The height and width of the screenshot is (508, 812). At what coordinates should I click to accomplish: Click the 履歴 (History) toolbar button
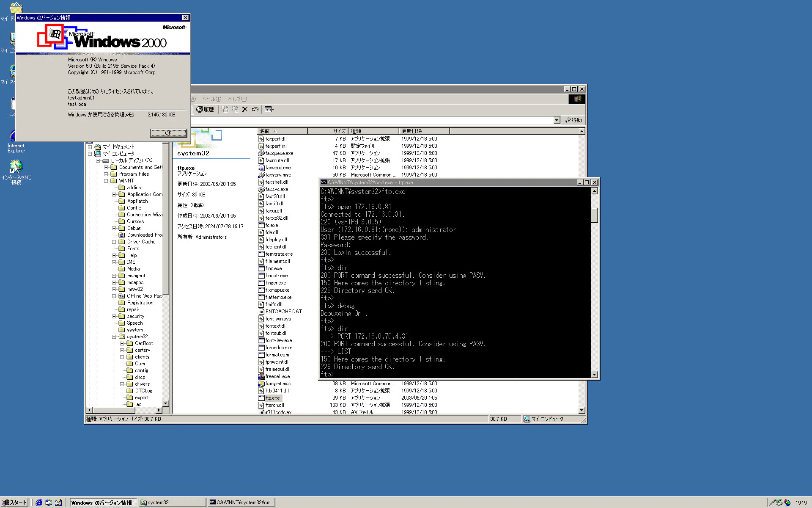point(205,109)
